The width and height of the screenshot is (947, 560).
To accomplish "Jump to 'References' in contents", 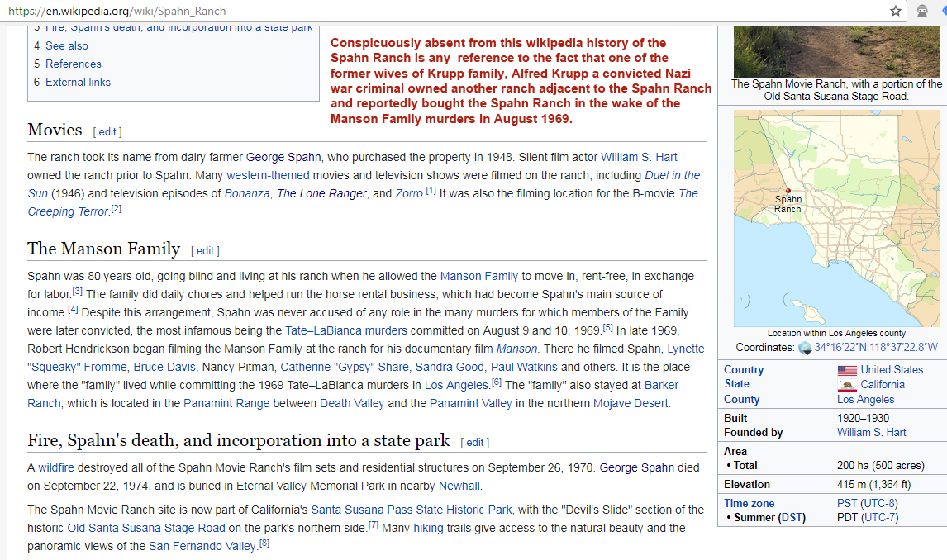I will click(x=74, y=64).
